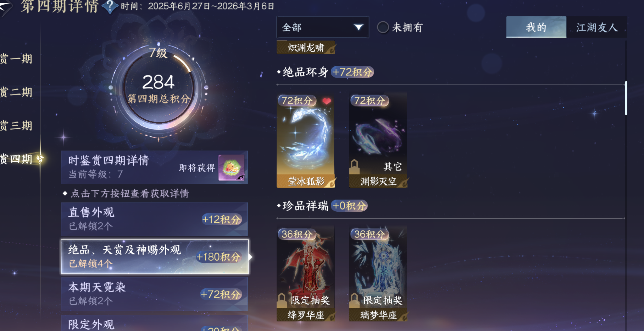The width and height of the screenshot is (644, 331).
Task: Switch to the 江湖友人 tab
Action: [597, 27]
